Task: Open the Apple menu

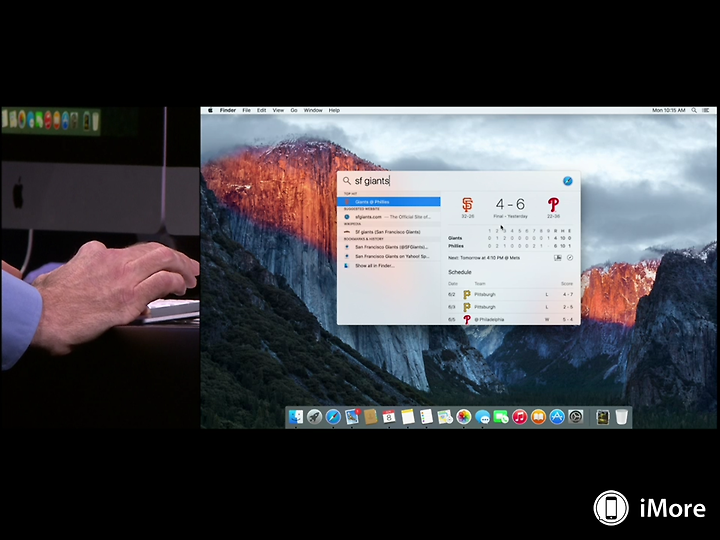Action: coord(210,110)
